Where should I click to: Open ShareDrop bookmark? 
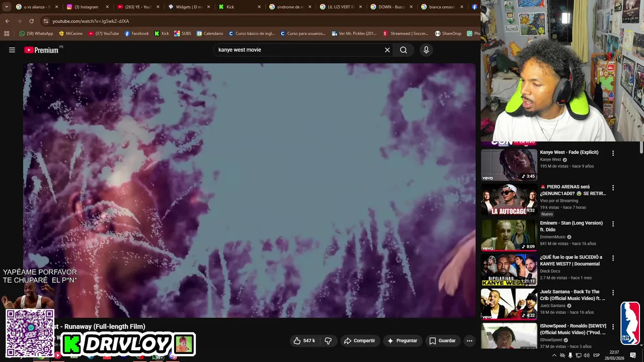448,34
